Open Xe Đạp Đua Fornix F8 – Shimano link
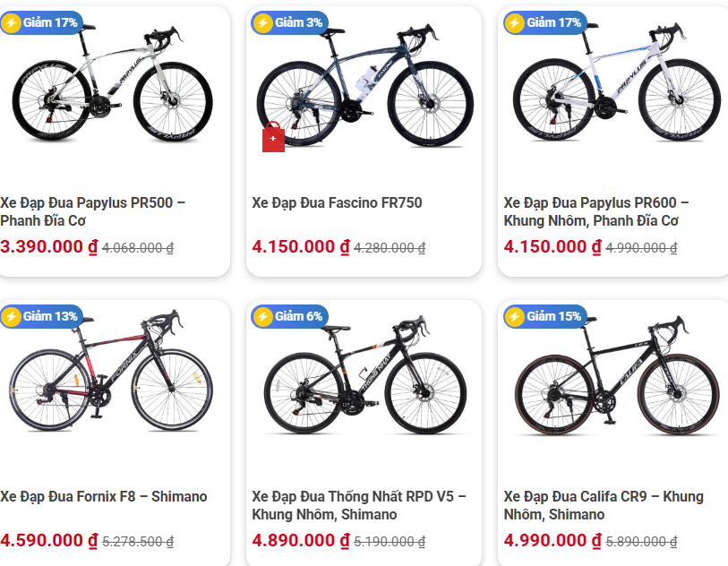The image size is (728, 566). point(104,497)
